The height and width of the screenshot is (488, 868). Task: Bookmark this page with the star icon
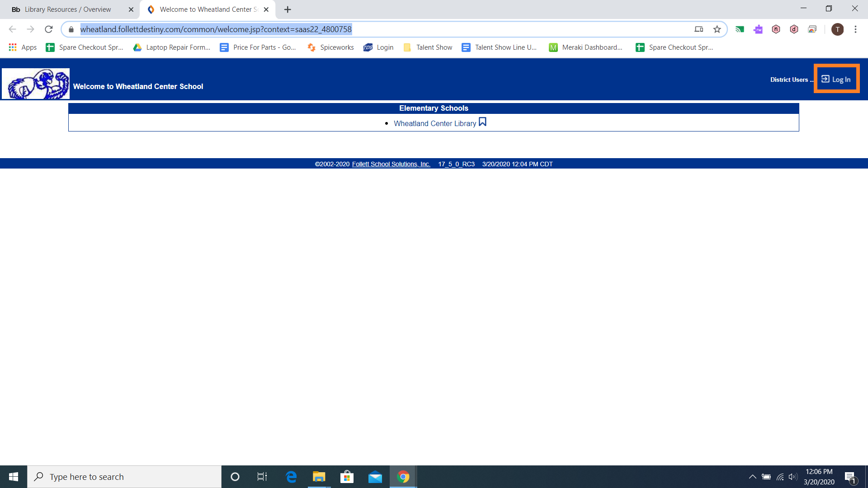[717, 29]
